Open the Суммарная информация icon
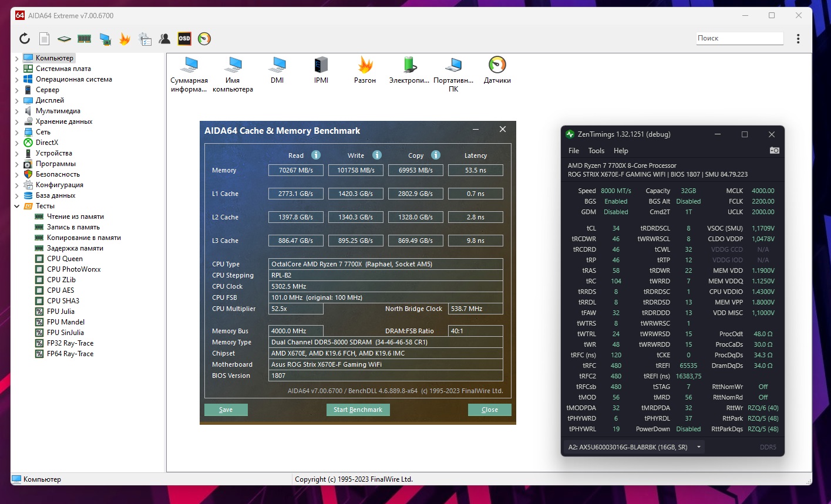 pos(189,75)
